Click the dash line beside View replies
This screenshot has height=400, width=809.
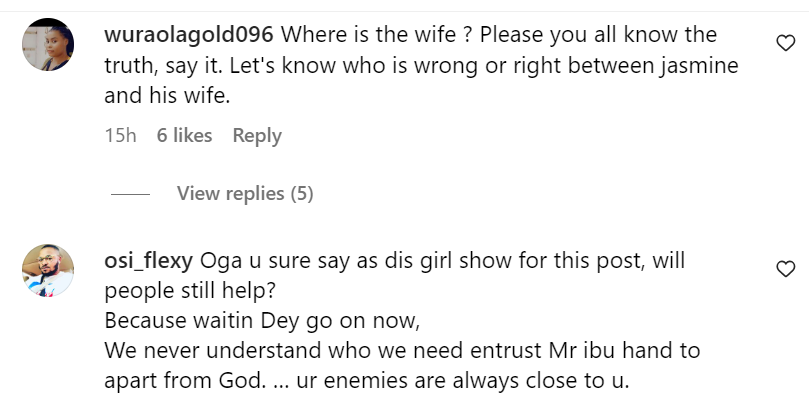click(129, 194)
